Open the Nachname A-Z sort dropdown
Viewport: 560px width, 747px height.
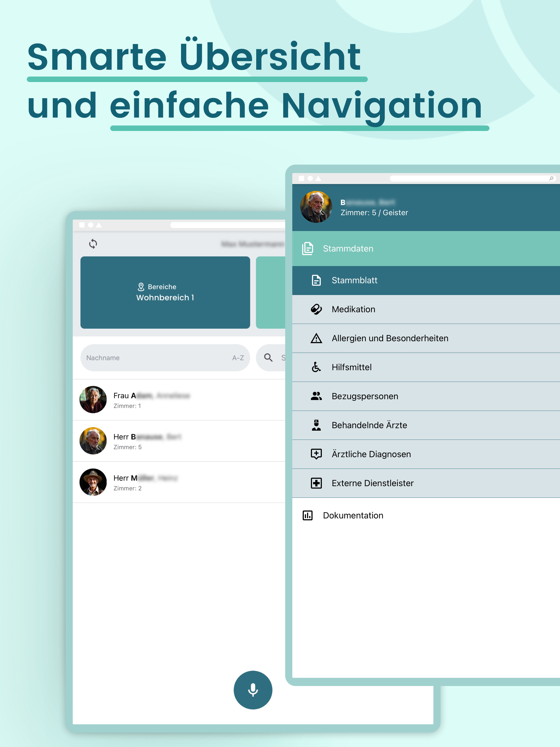[165, 358]
